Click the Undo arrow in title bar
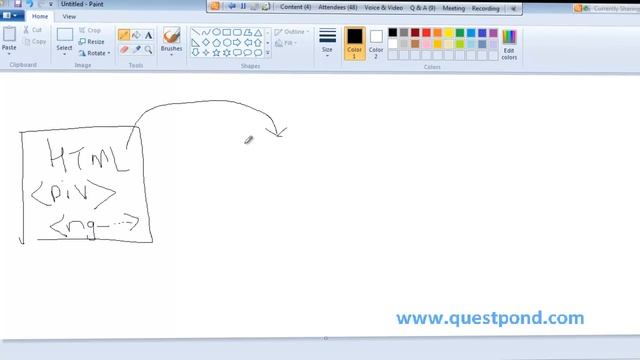 [30, 4]
